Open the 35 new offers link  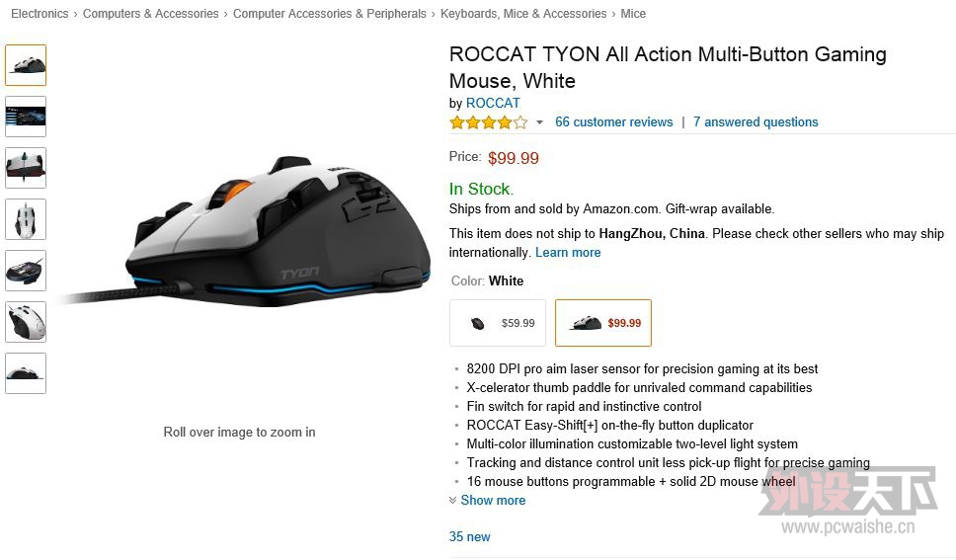pos(469,537)
